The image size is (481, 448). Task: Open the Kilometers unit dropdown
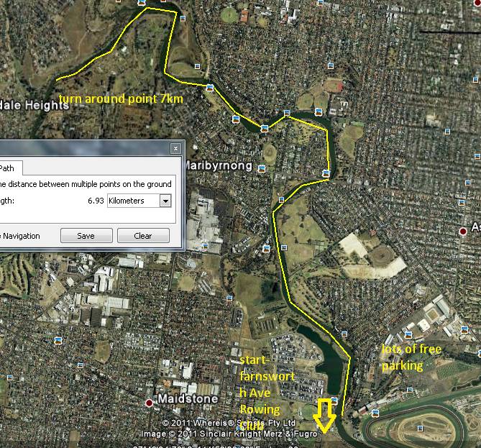tap(166, 201)
